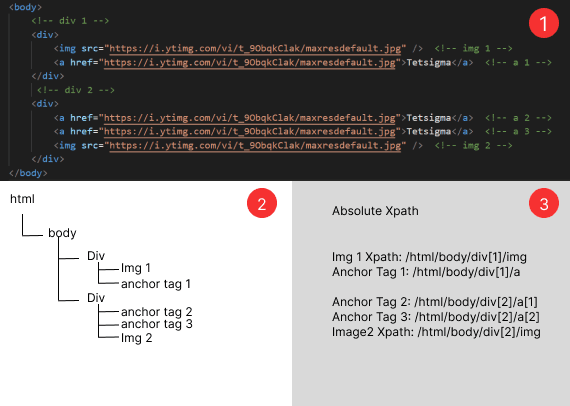This screenshot has width=570, height=406.
Task: Click the 'Anchor Tag 1: /html/body/div[1]/a' line
Action: tap(426, 272)
